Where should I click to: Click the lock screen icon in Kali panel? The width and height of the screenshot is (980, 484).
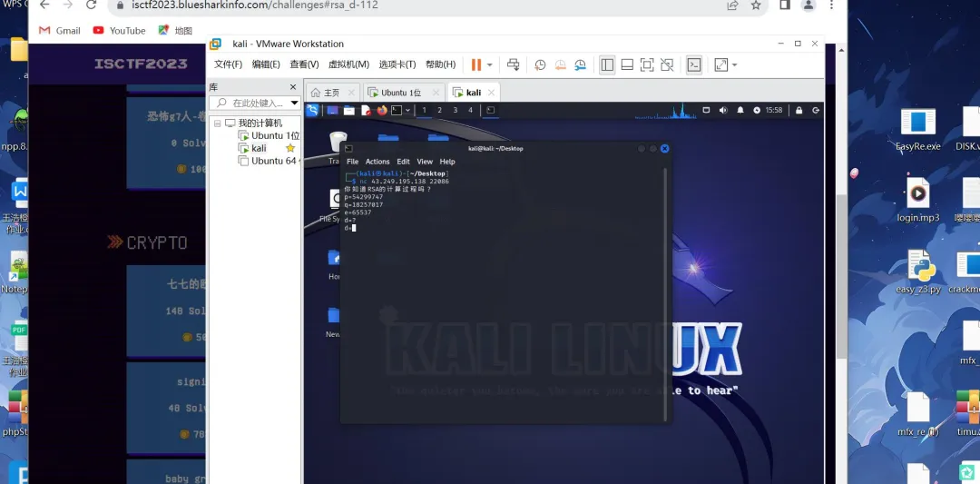799,110
